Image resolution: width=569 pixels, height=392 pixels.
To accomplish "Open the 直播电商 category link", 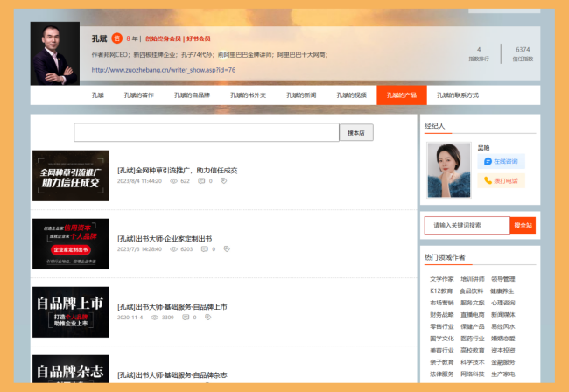I will click(472, 313).
